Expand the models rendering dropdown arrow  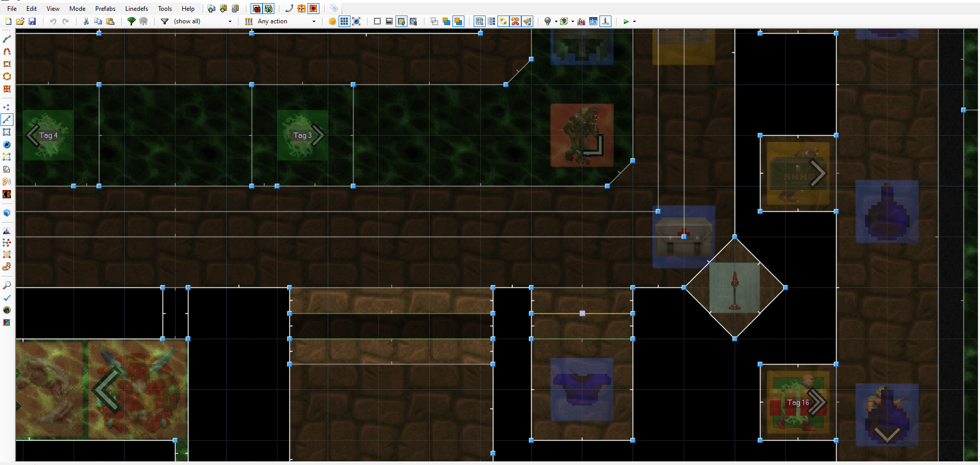[573, 21]
